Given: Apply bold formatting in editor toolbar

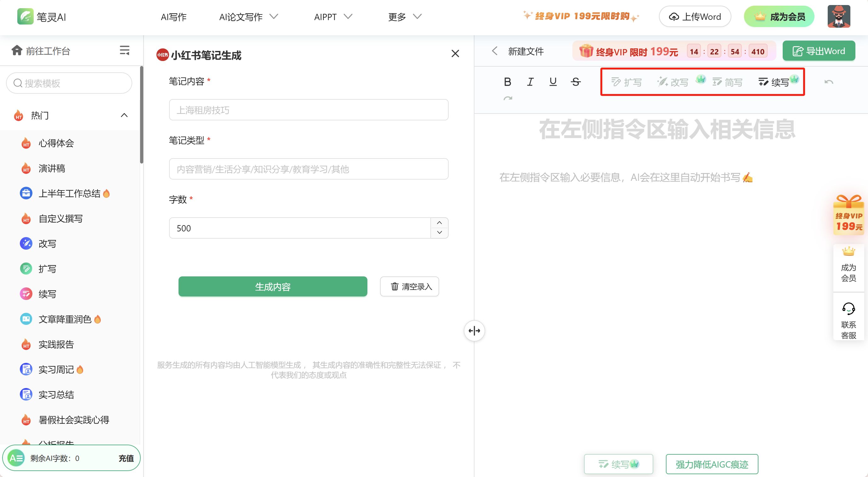Looking at the screenshot, I should tap(508, 82).
